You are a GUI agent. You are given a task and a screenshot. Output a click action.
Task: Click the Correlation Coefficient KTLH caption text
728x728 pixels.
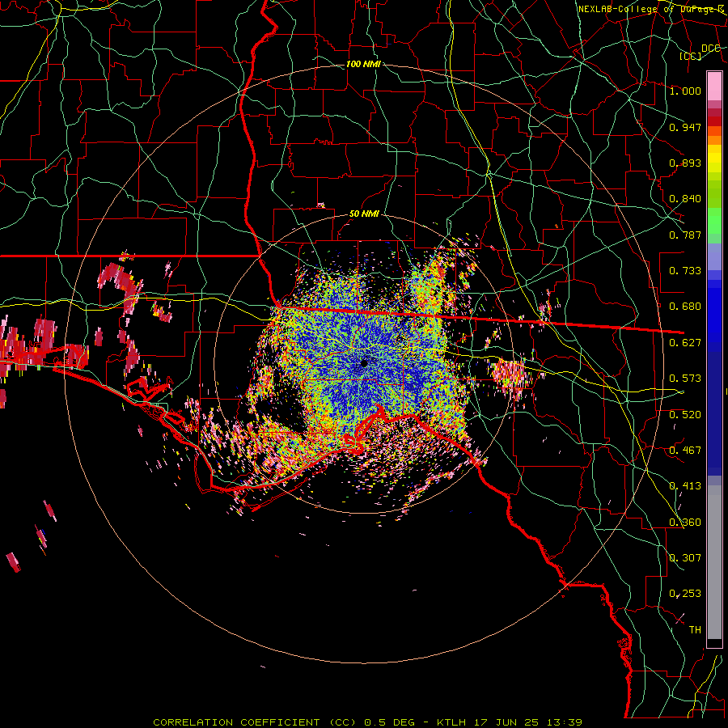(367, 722)
